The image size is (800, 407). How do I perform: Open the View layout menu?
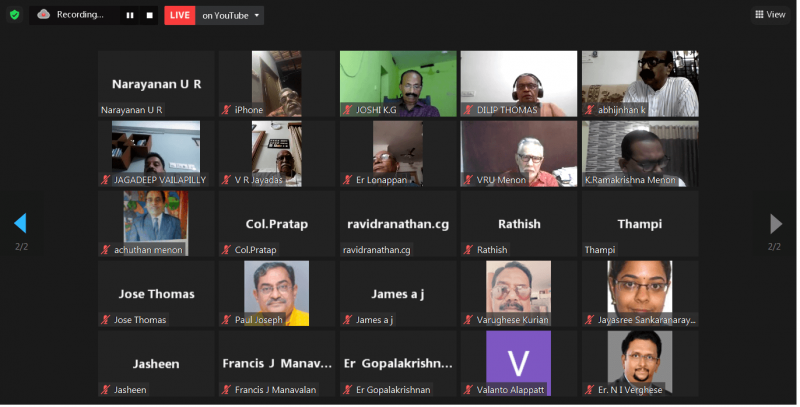(x=770, y=14)
